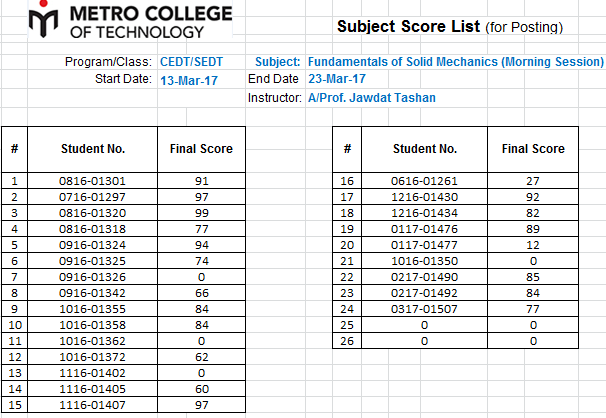Select student number 0217-01492
This screenshot has width=606, height=418.
click(424, 293)
